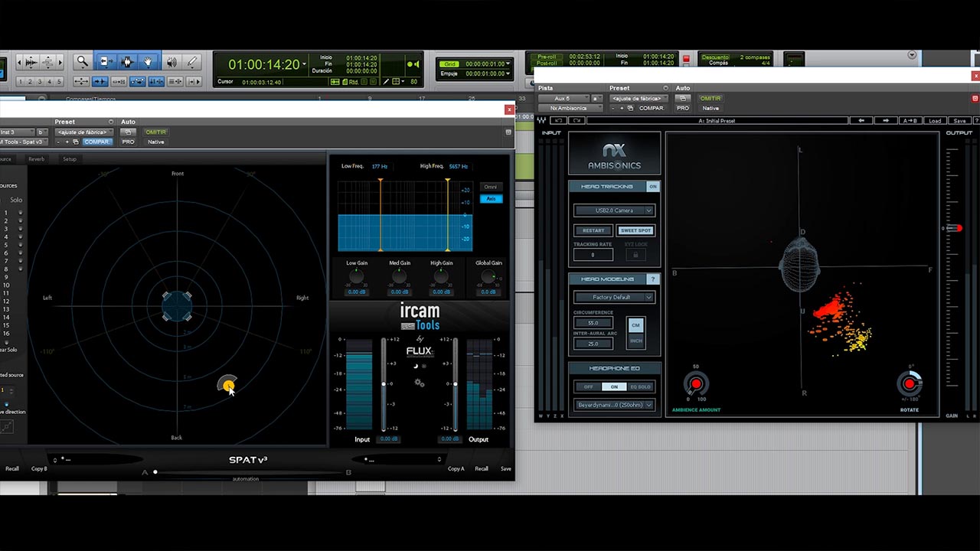Screen dimensions: 980x551
Task: Select EQ SOLO for headphone EQ
Action: pyautogui.click(x=640, y=386)
